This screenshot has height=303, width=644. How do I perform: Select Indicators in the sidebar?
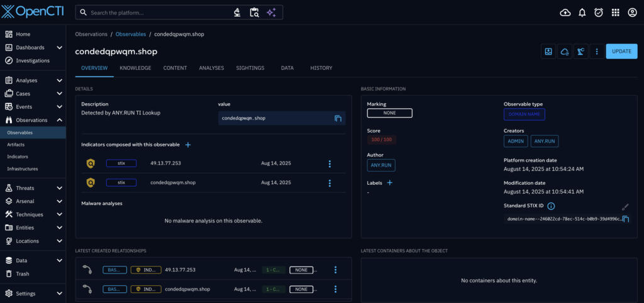(18, 157)
